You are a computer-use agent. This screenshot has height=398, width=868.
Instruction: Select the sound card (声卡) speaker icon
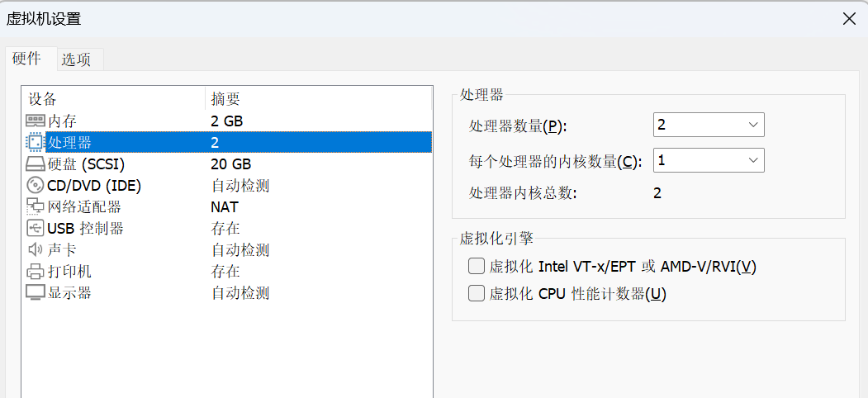pos(35,249)
